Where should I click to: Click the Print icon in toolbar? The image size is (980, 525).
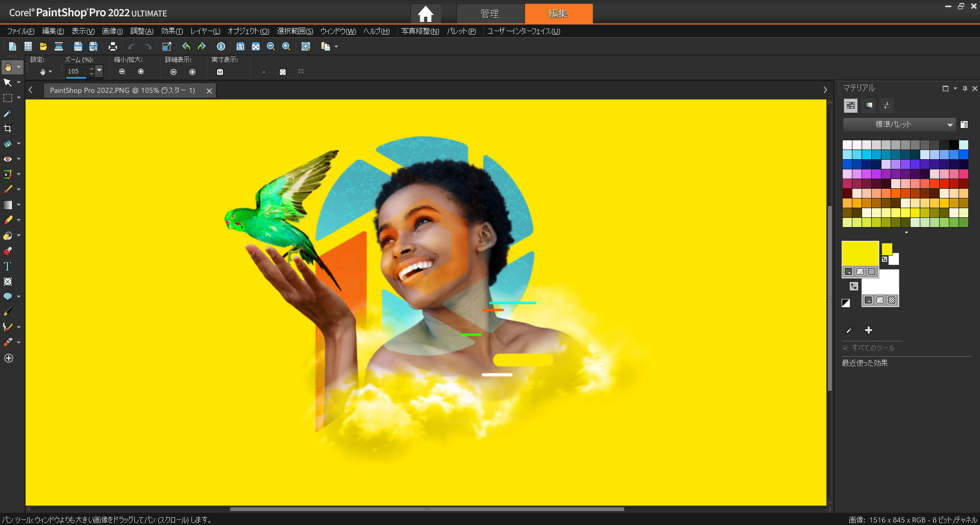(113, 46)
